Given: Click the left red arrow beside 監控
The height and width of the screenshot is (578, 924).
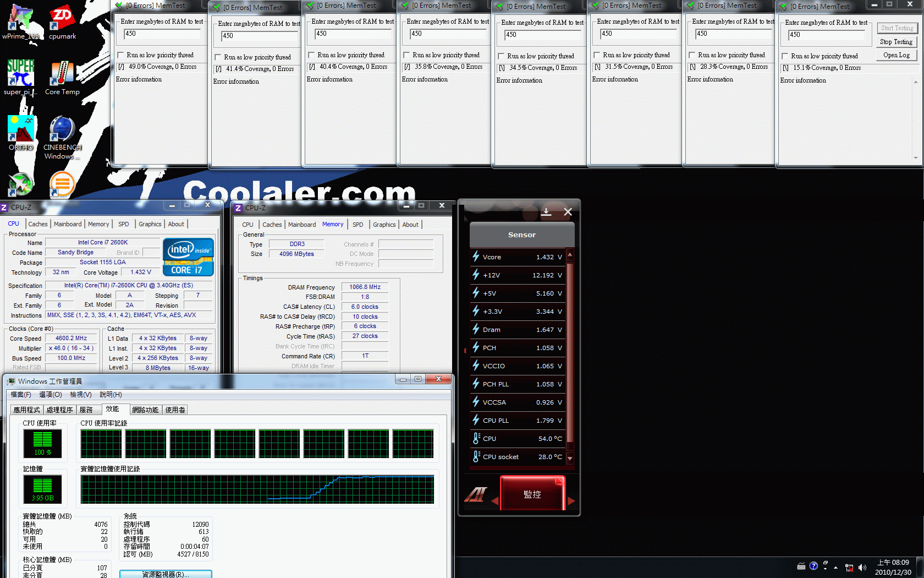Looking at the screenshot, I should click(x=494, y=501).
